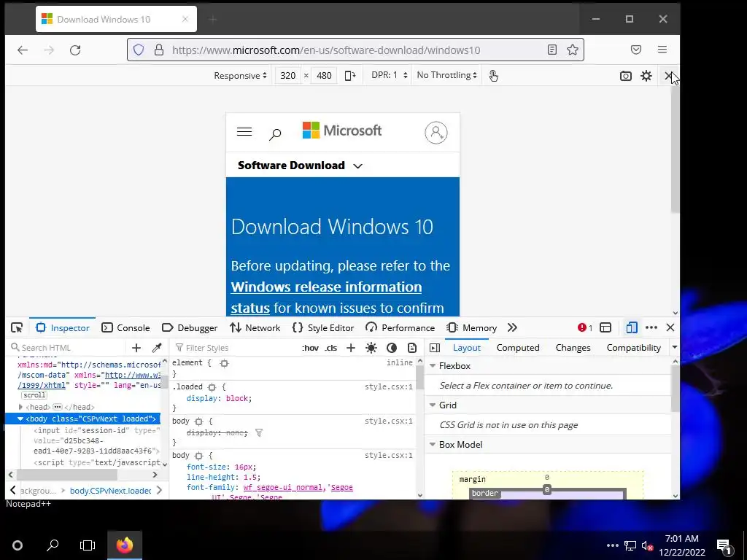Switch to the Memory tab
This screenshot has height=560, width=747.
click(x=472, y=327)
